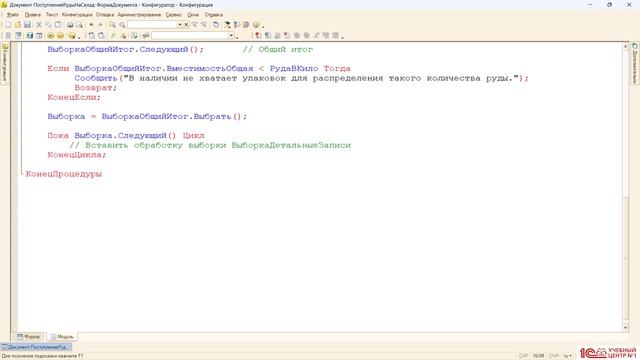Open the Дополнительно side panel on right
The width and height of the screenshot is (640, 360).
[x=635, y=64]
